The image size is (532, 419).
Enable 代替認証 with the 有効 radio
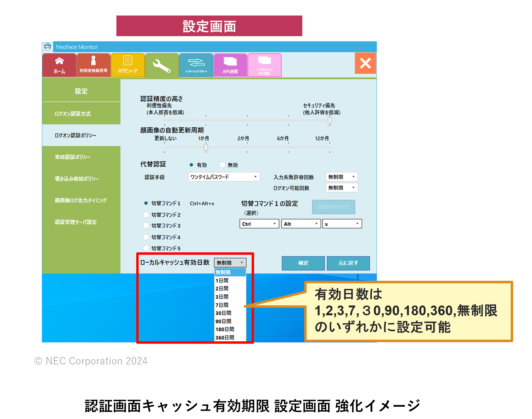(191, 165)
